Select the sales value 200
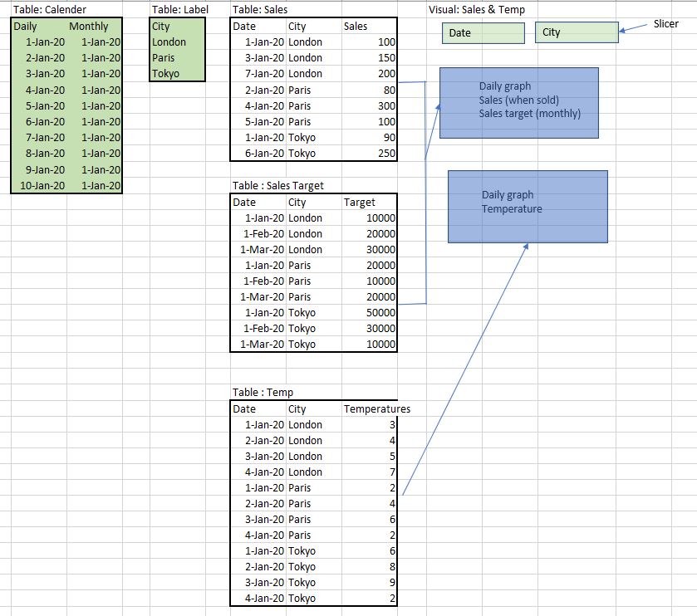 pyautogui.click(x=386, y=74)
